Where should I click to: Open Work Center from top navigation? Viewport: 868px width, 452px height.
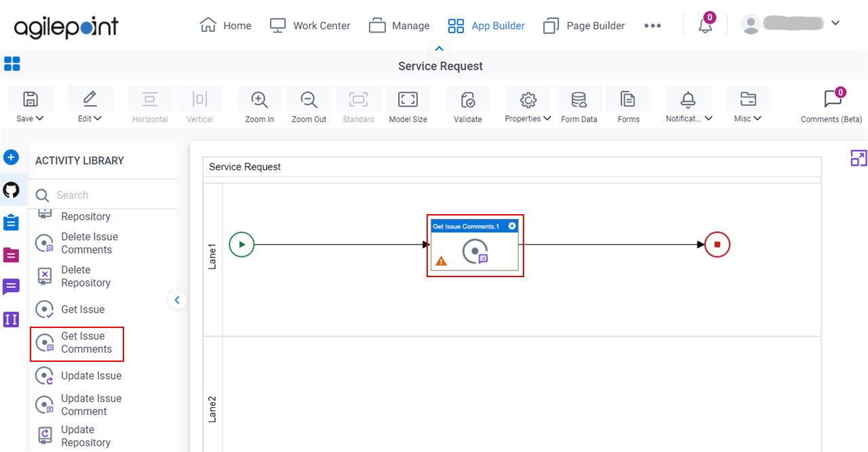point(309,26)
